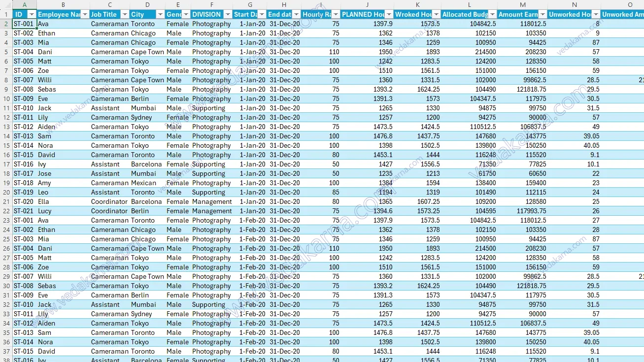Select the ID cell ST-021
The height and width of the screenshot is (362, 644).
[x=25, y=211]
